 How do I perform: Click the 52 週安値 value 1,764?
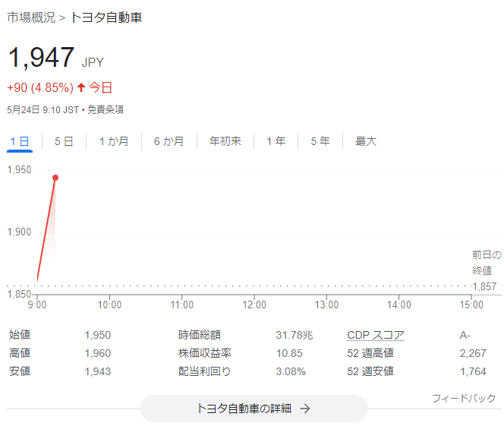coord(473,371)
